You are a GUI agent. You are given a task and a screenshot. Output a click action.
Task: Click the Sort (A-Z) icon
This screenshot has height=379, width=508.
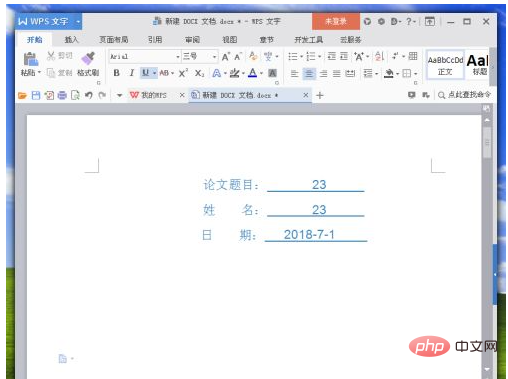click(379, 56)
